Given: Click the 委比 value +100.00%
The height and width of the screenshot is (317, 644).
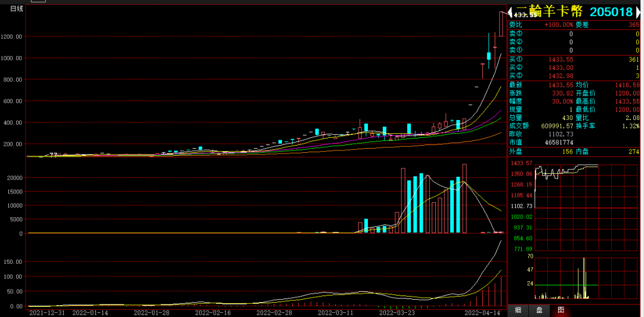Looking at the screenshot, I should pos(559,24).
